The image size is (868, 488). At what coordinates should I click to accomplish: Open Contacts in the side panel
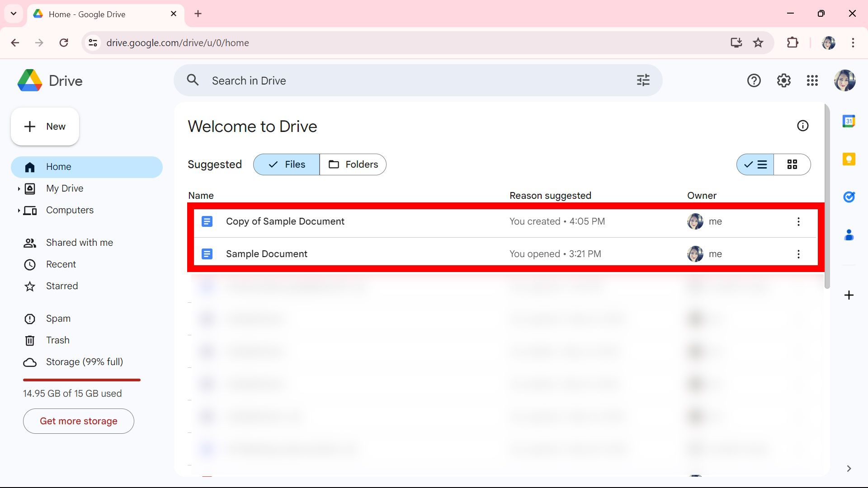pos(849,235)
